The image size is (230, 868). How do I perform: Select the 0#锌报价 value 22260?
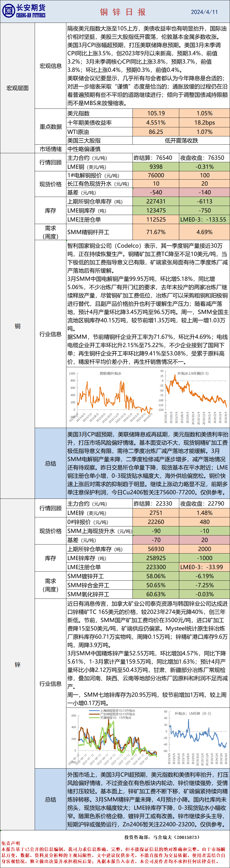156,522
